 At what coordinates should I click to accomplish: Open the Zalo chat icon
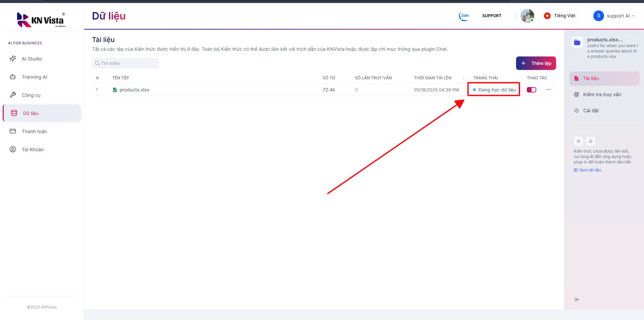click(x=464, y=16)
